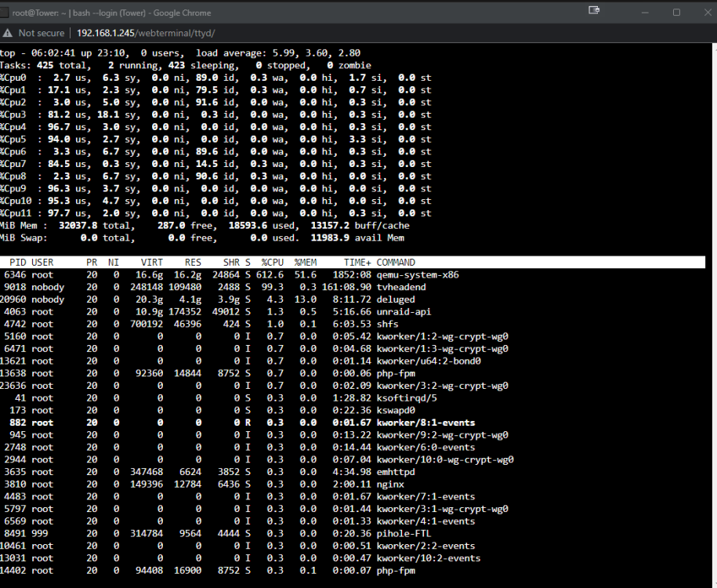Click the 1852:08 time value for qemu
The width and height of the screenshot is (717, 588).
(352, 274)
